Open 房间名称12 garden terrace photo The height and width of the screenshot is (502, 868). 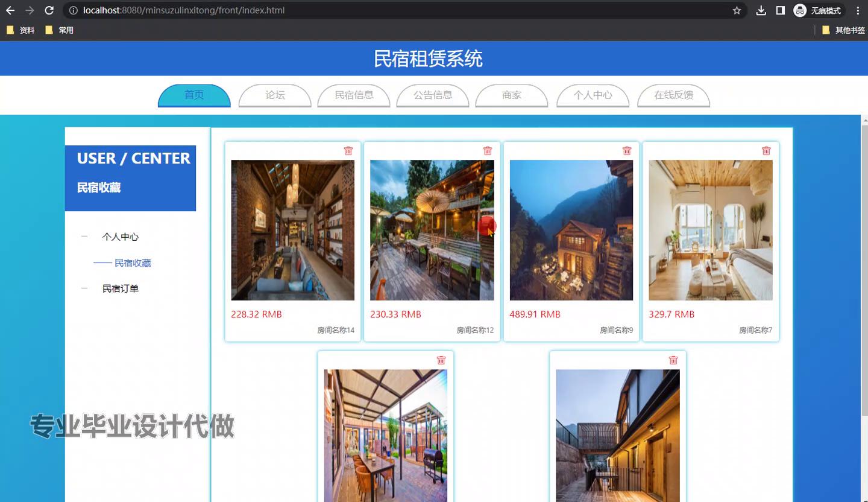[x=432, y=230]
